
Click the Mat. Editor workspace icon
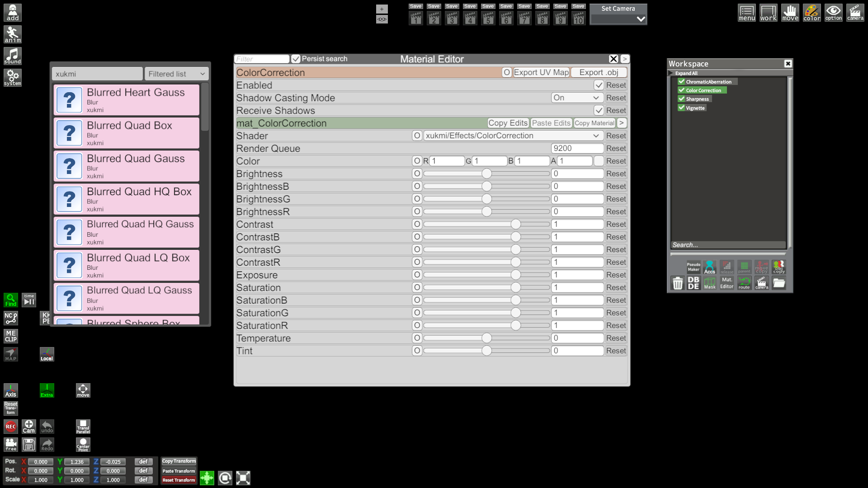pyautogui.click(x=726, y=283)
